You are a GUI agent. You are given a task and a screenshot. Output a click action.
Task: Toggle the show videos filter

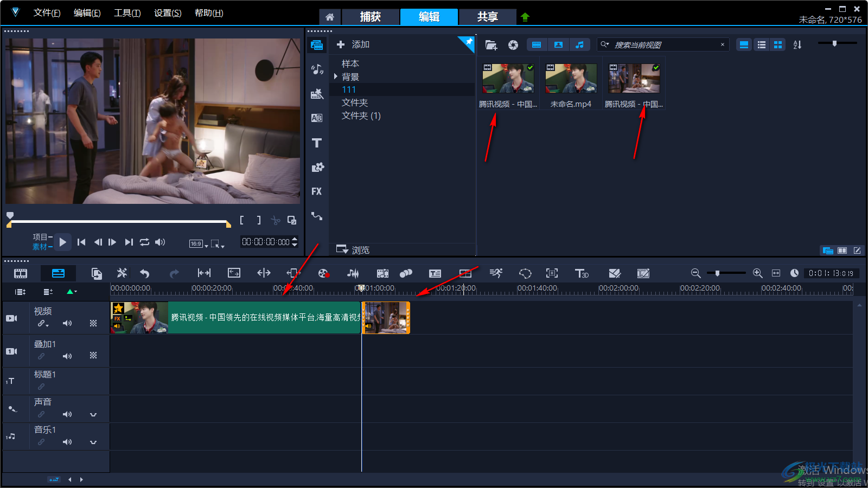537,45
